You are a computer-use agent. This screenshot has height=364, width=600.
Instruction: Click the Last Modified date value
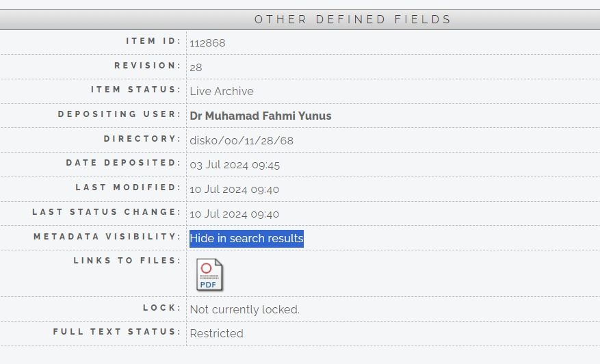[x=234, y=190]
